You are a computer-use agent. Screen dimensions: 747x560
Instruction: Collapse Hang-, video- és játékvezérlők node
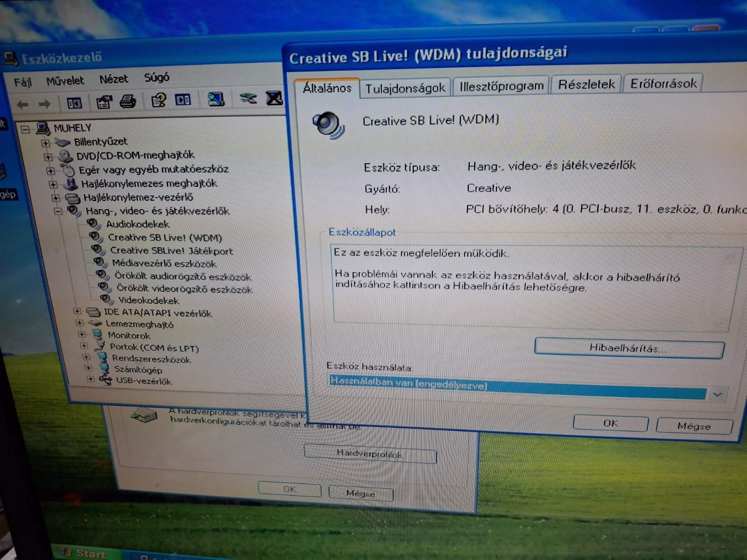click(57, 211)
